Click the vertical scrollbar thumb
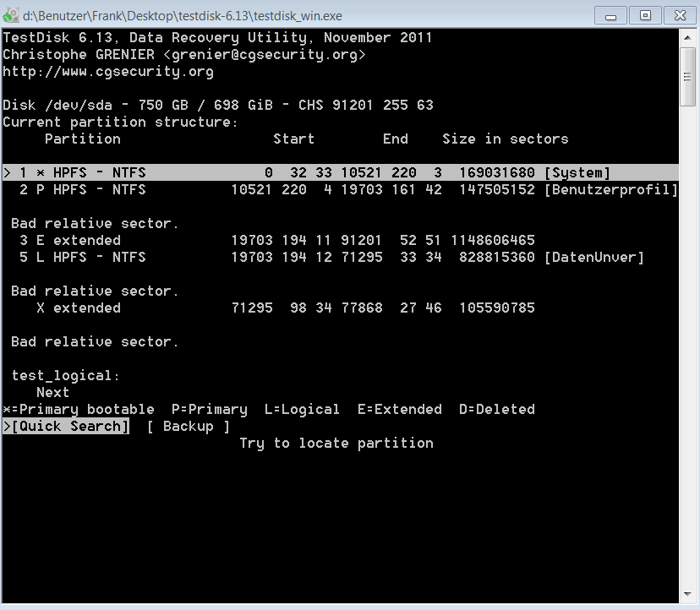The height and width of the screenshot is (610, 700). (687, 77)
